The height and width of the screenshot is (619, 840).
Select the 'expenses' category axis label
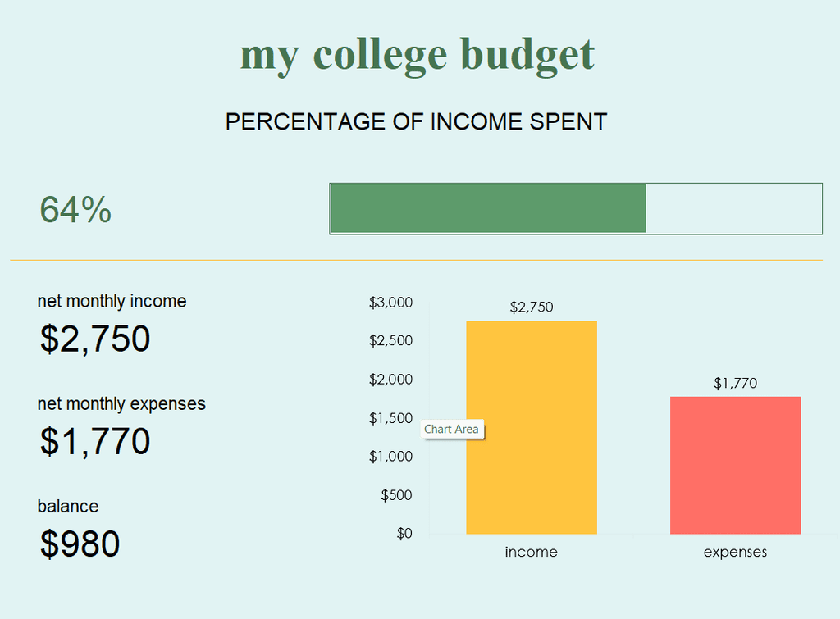tap(736, 552)
